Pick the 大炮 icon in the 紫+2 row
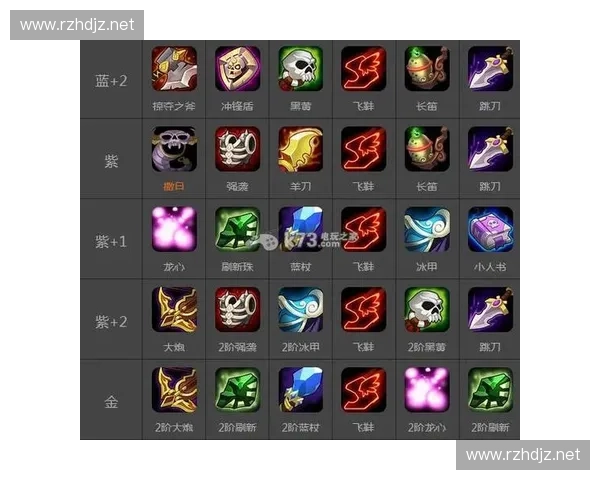Image resolution: width=600 pixels, height=480 pixels. coord(174,310)
